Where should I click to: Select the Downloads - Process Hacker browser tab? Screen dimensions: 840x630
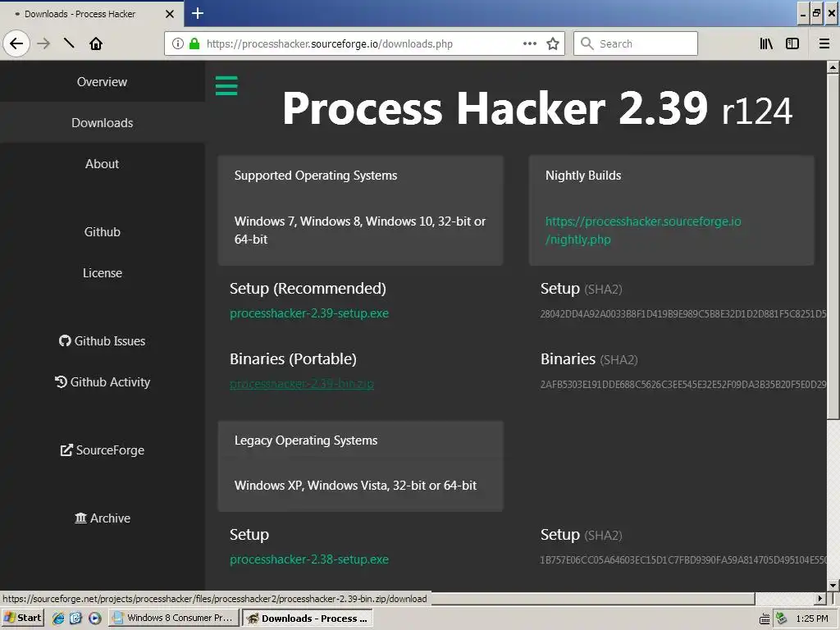(x=92, y=14)
